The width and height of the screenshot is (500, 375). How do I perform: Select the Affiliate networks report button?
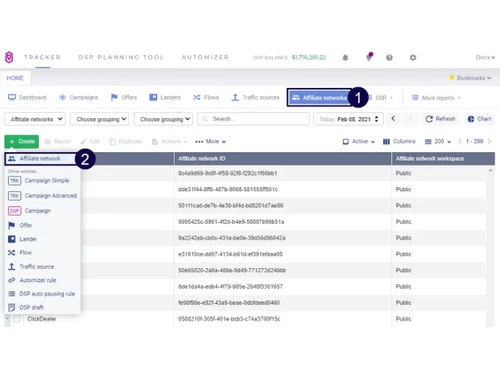click(319, 98)
